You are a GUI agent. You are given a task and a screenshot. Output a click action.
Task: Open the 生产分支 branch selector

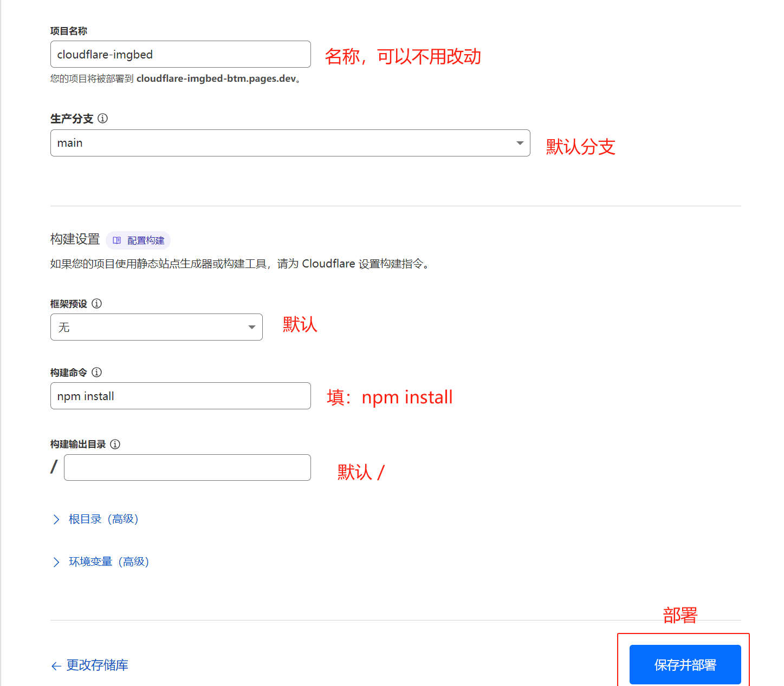coord(290,143)
